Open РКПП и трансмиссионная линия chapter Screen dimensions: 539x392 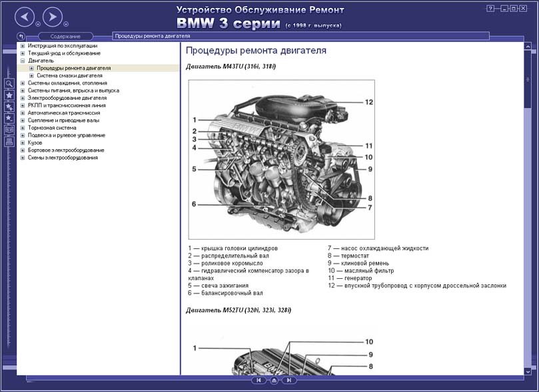click(67, 105)
